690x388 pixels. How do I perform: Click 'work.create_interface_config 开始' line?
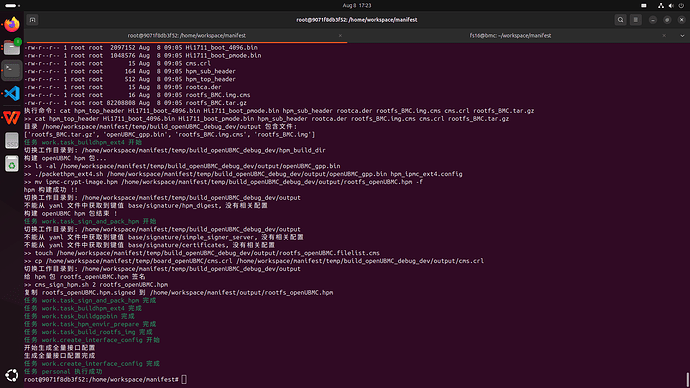(92, 340)
